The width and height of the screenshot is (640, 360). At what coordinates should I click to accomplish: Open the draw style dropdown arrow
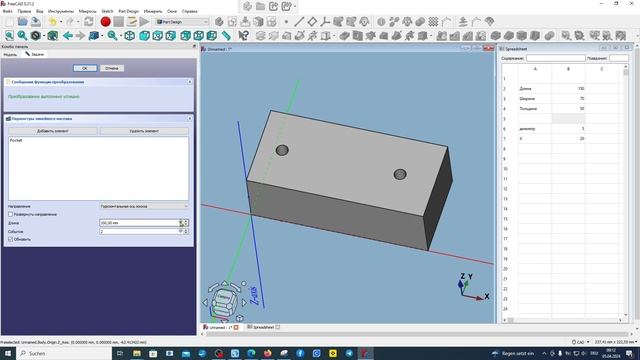(x=44, y=36)
